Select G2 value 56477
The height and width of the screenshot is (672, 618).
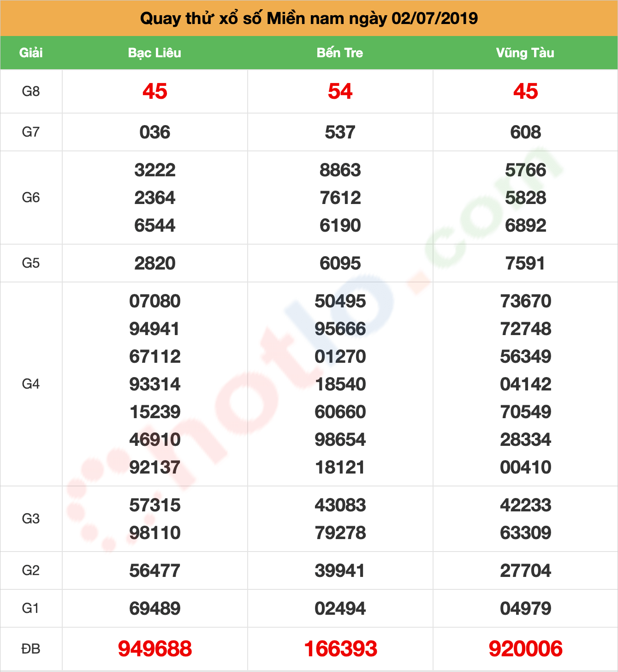(154, 571)
